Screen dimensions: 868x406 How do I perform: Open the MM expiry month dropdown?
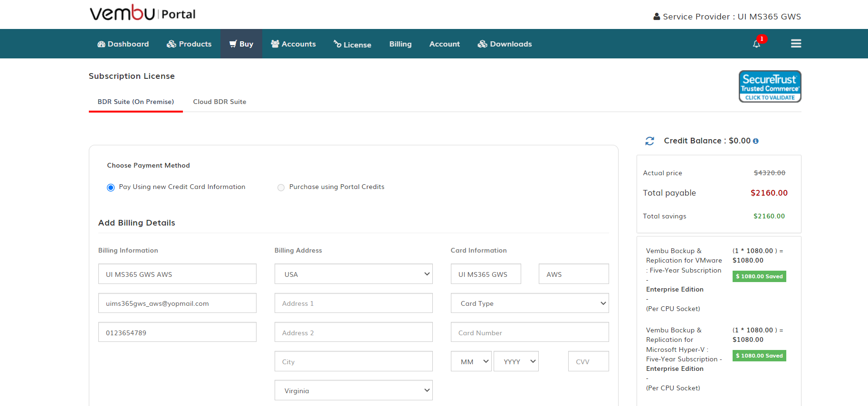[471, 361]
